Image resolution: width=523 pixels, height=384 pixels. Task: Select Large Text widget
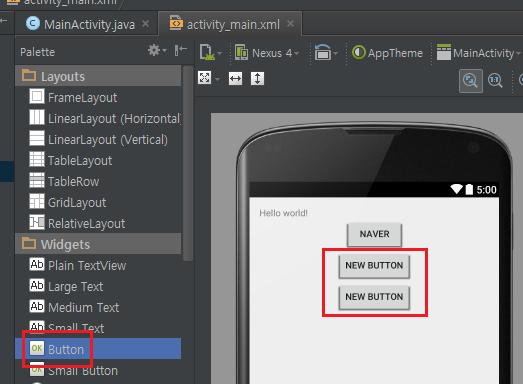click(98, 286)
